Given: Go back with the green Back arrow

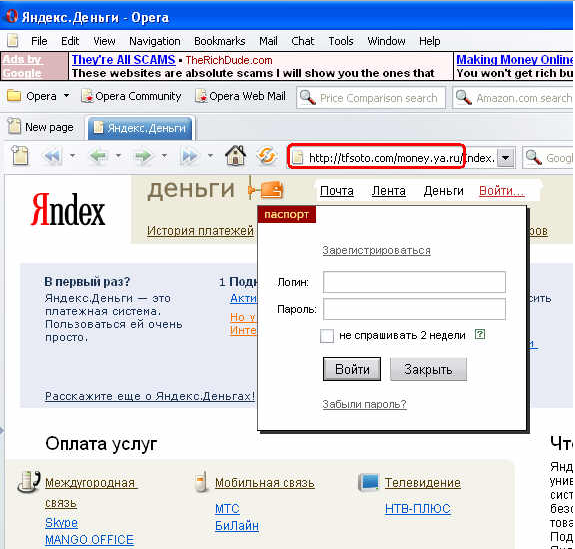Looking at the screenshot, I should (99, 156).
